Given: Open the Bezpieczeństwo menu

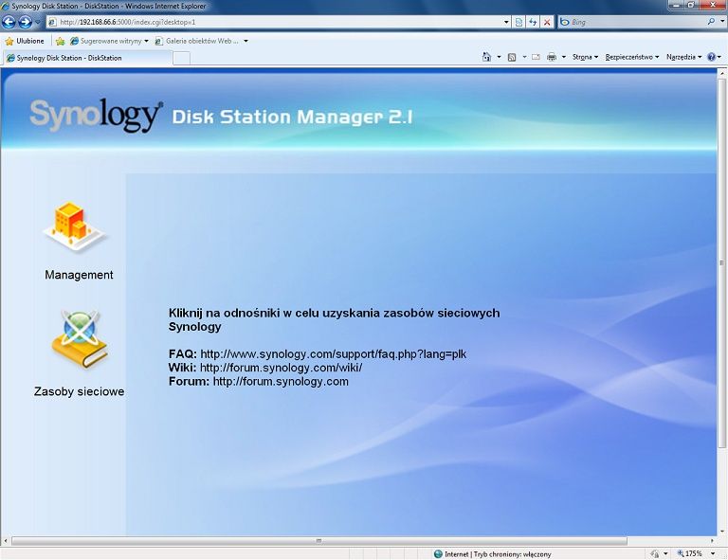Looking at the screenshot, I should tap(632, 57).
